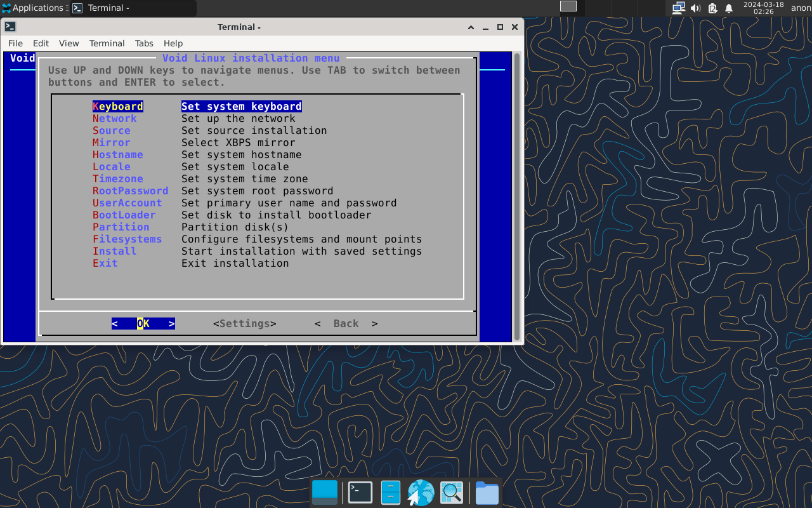Open the battery power tray icon

point(712,8)
